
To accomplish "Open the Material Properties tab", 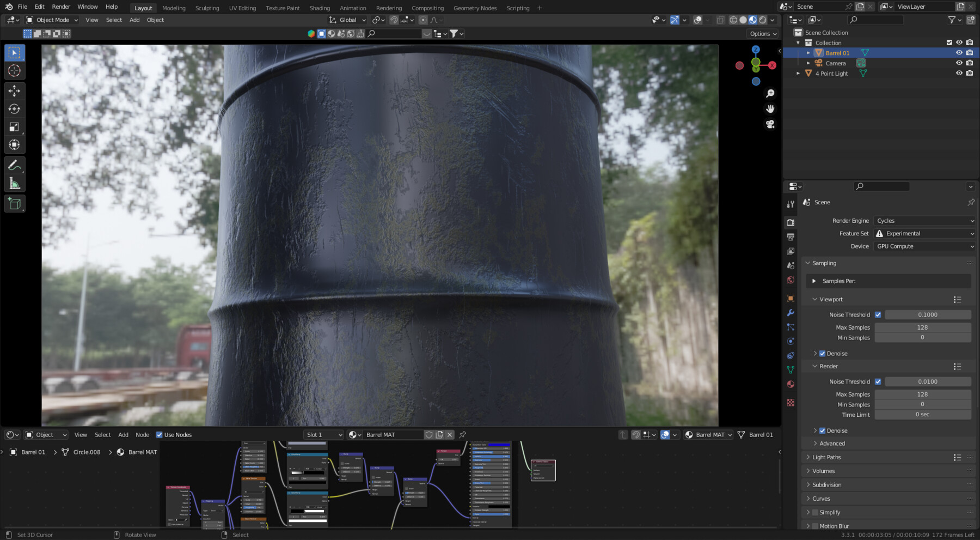I will (791, 384).
